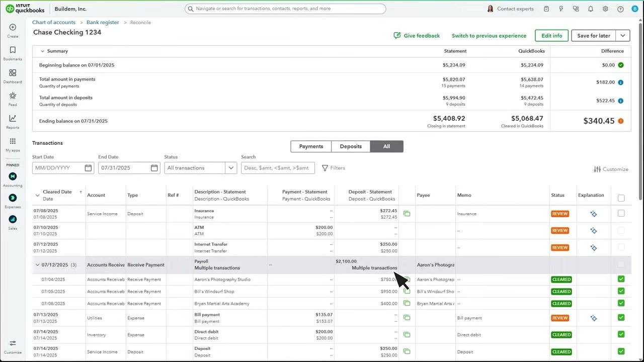The image size is (644, 362).
Task: Select the All transactions tab
Action: tap(386, 146)
